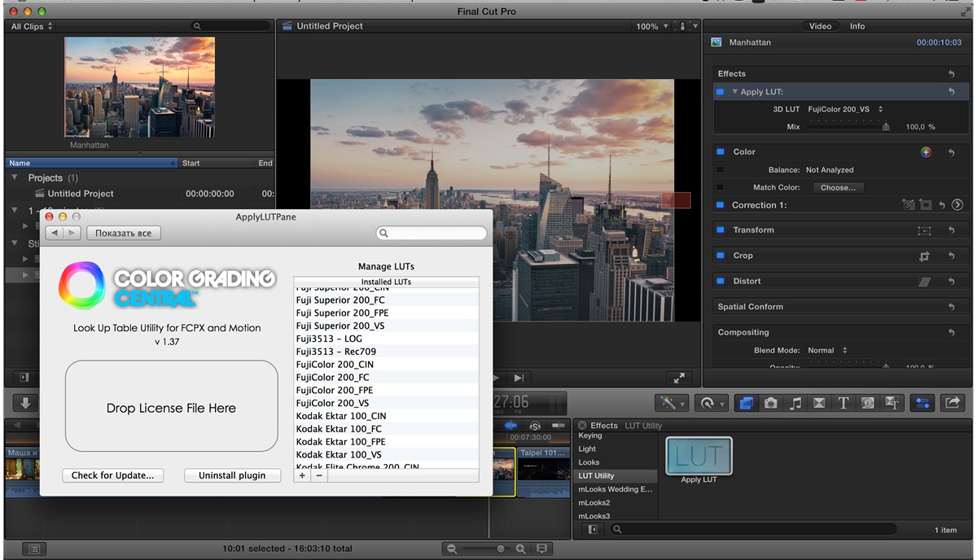
Task: Open the Titles browser T icon
Action: coord(843,403)
